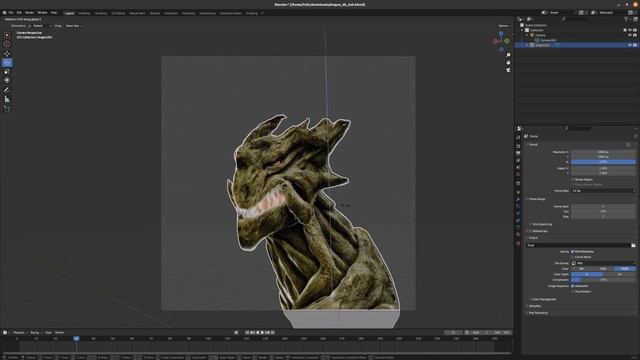This screenshot has width=640, height=360.
Task: Toggle the Cache Result checkbox
Action: pyautogui.click(x=573, y=257)
